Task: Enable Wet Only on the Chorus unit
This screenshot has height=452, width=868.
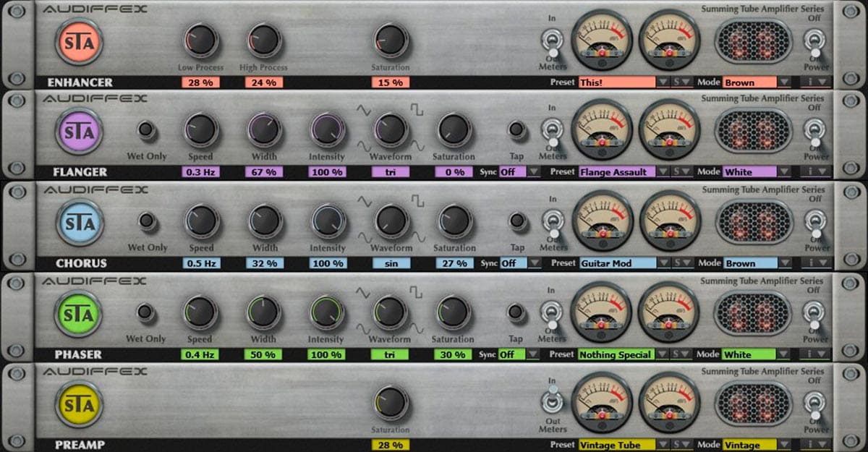Action: [147, 221]
